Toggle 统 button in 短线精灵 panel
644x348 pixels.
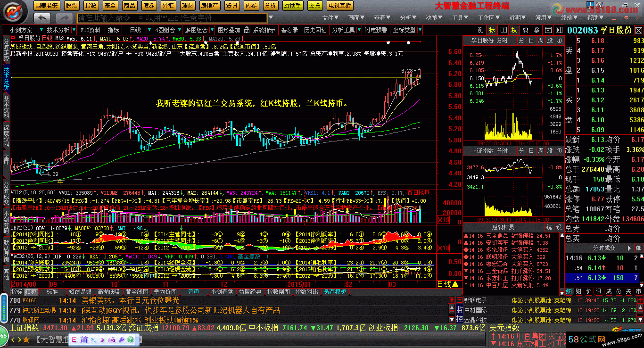click(x=549, y=227)
